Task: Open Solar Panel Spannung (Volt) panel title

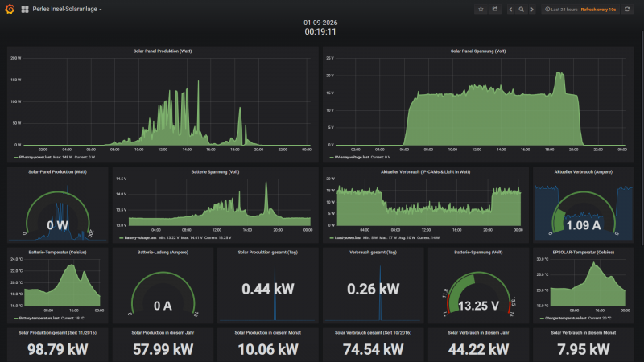Action: coord(478,51)
